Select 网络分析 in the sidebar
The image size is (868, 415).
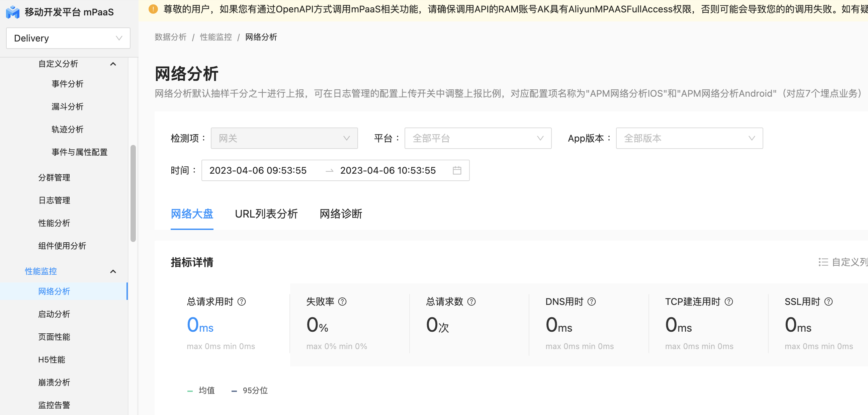tap(64, 291)
